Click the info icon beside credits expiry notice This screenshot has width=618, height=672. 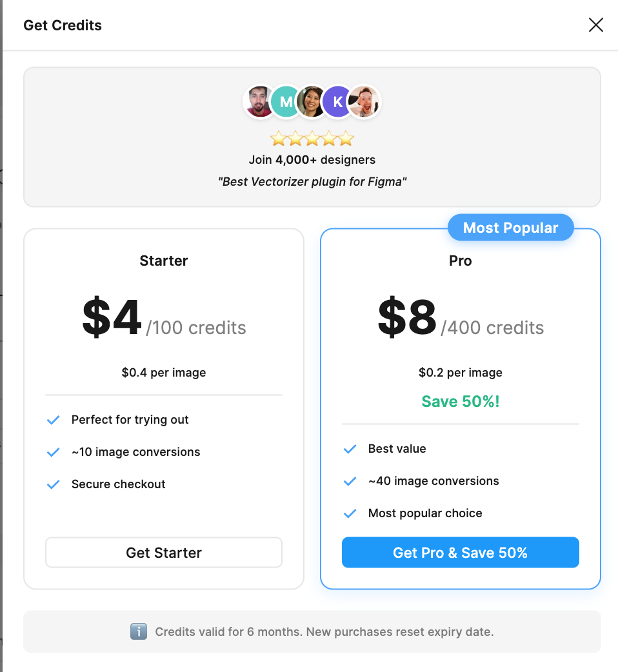click(138, 632)
